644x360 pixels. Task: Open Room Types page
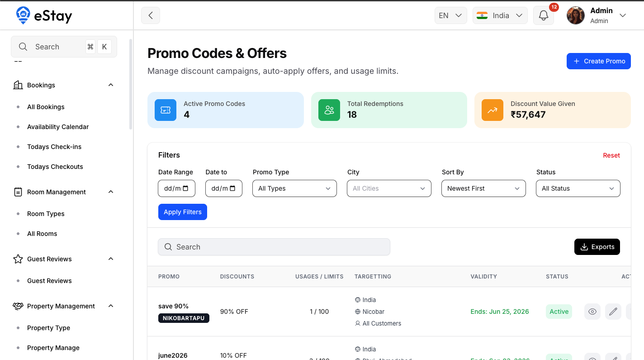click(x=46, y=214)
